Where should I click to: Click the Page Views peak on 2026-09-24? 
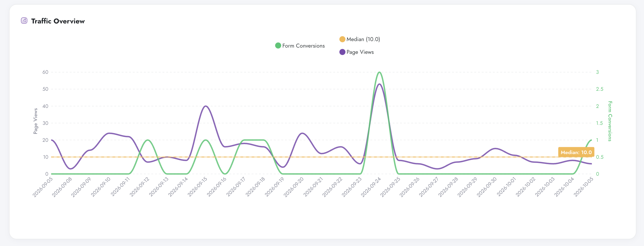coord(380,84)
